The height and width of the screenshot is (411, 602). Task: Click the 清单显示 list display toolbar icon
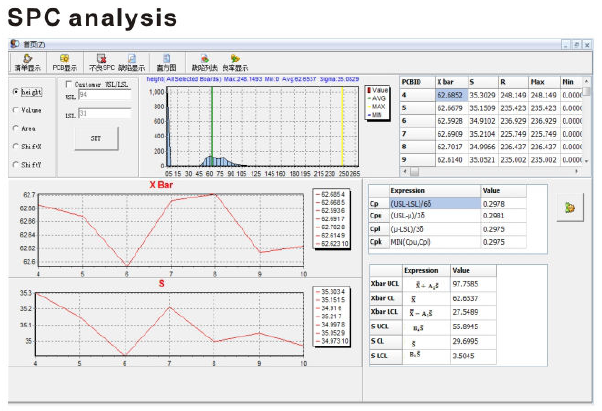(x=27, y=61)
